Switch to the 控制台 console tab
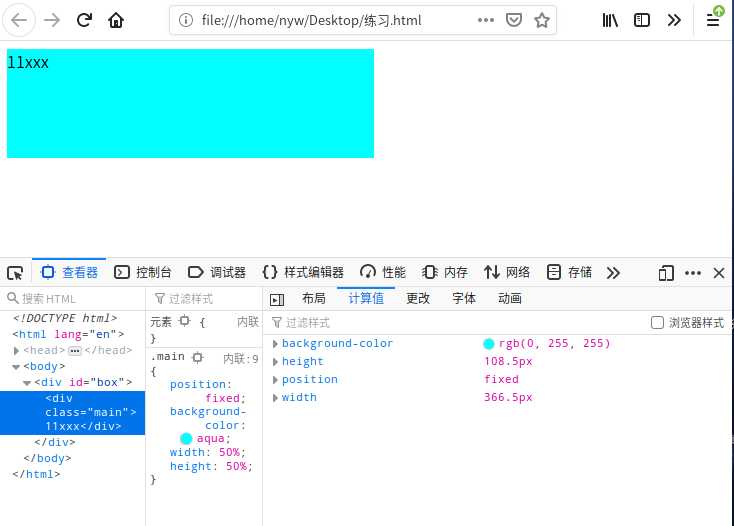Viewport: 734px width, 526px height. click(143, 273)
